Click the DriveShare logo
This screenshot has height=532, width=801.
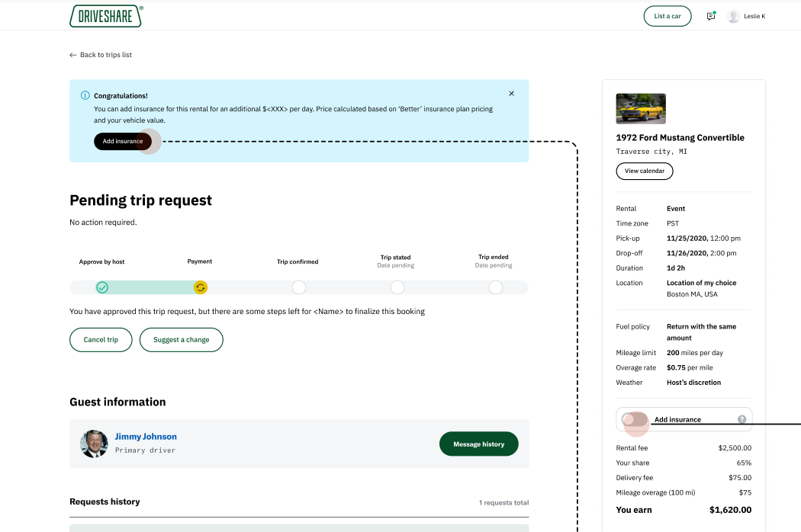[x=106, y=16]
